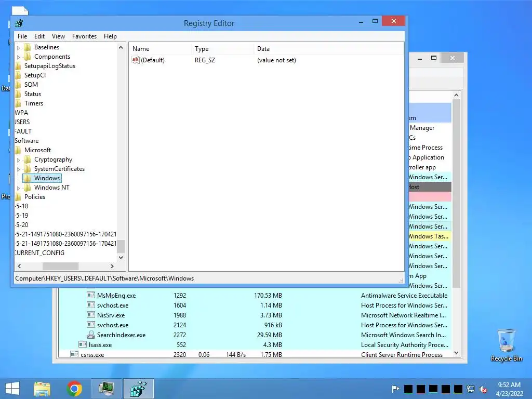532x399 pixels.
Task: Select the 5-18 SID key
Action: coord(22,206)
